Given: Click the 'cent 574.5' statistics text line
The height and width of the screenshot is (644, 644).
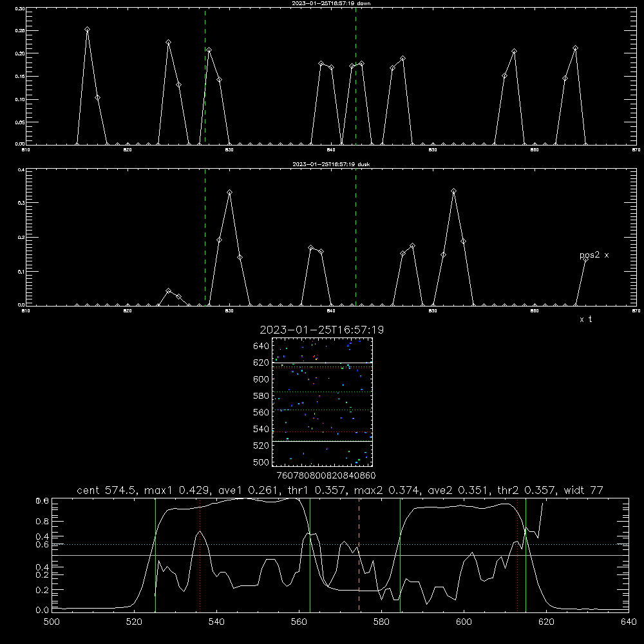Looking at the screenshot, I should [x=340, y=490].
